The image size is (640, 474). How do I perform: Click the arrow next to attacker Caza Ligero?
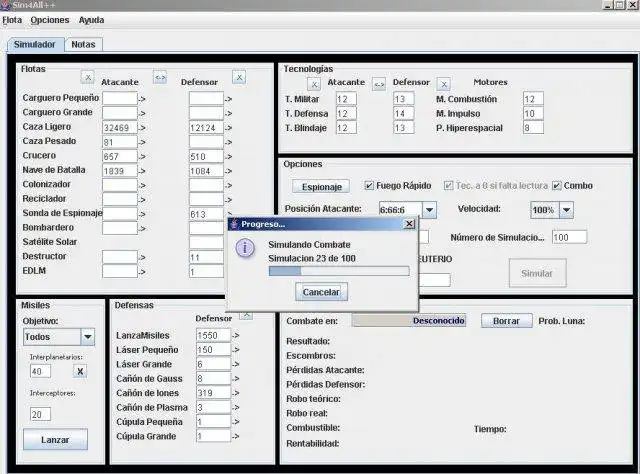(142, 128)
